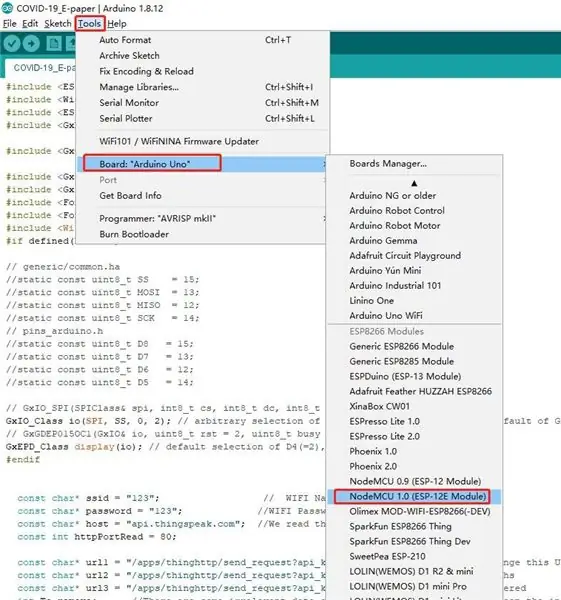This screenshot has width=561, height=600.
Task: Select the Phoenix 1.0 board
Action: coord(414,451)
